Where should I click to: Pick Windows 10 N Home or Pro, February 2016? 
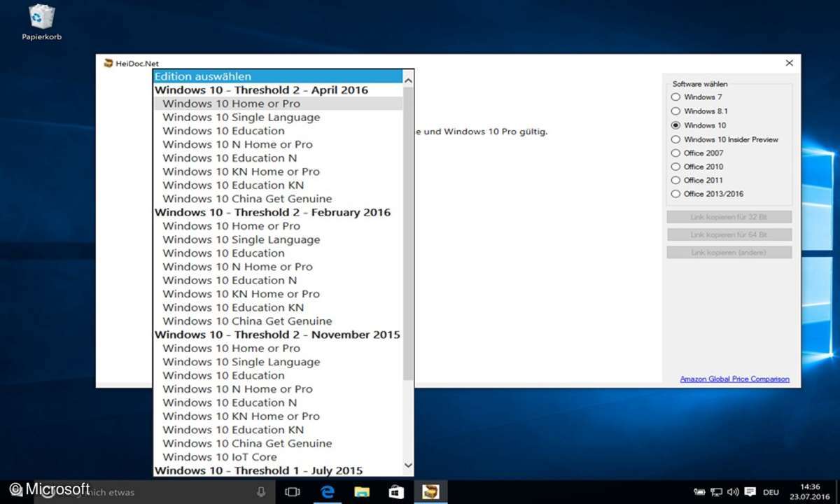pyautogui.click(x=279, y=267)
